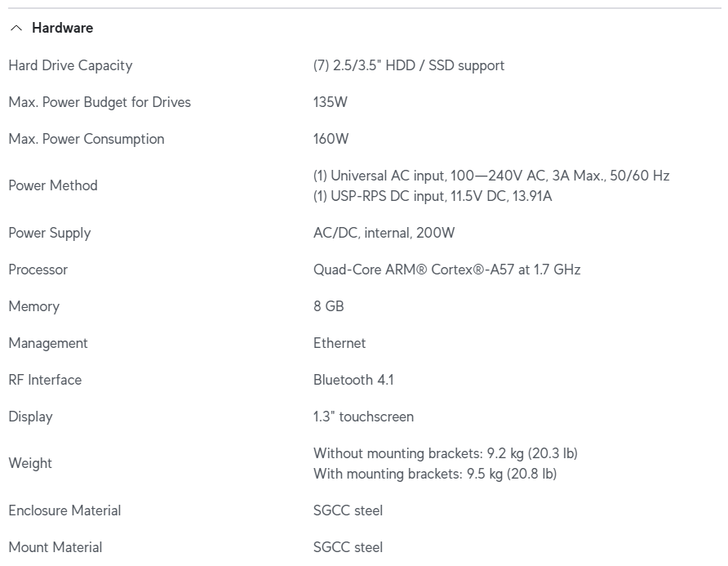Click the 8 GB memory value

329,306
